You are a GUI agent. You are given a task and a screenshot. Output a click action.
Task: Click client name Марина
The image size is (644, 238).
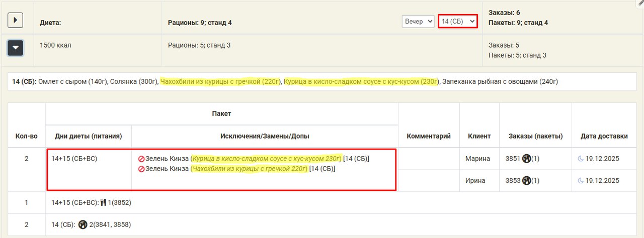pos(478,159)
